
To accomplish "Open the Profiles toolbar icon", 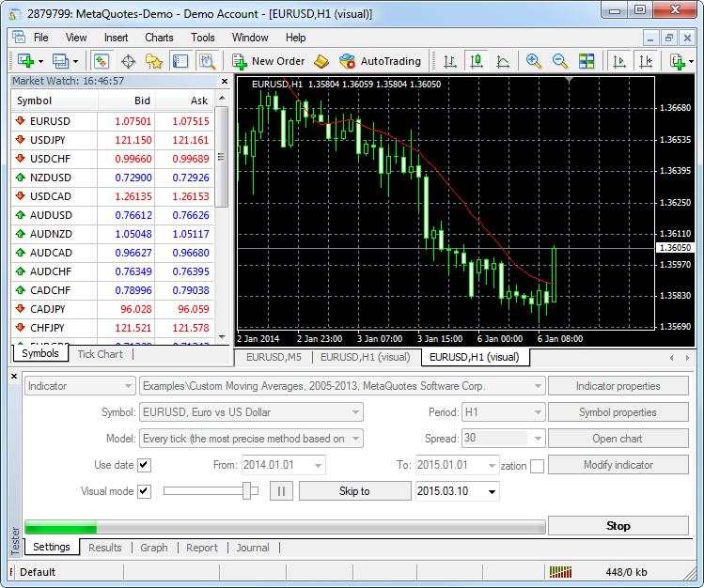I will pyautogui.click(x=60, y=61).
